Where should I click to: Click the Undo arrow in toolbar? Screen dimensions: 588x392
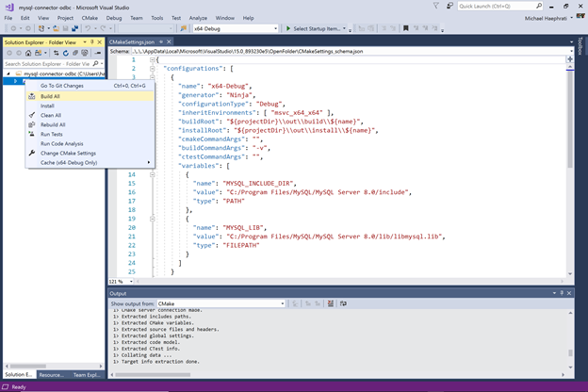[x=88, y=28]
